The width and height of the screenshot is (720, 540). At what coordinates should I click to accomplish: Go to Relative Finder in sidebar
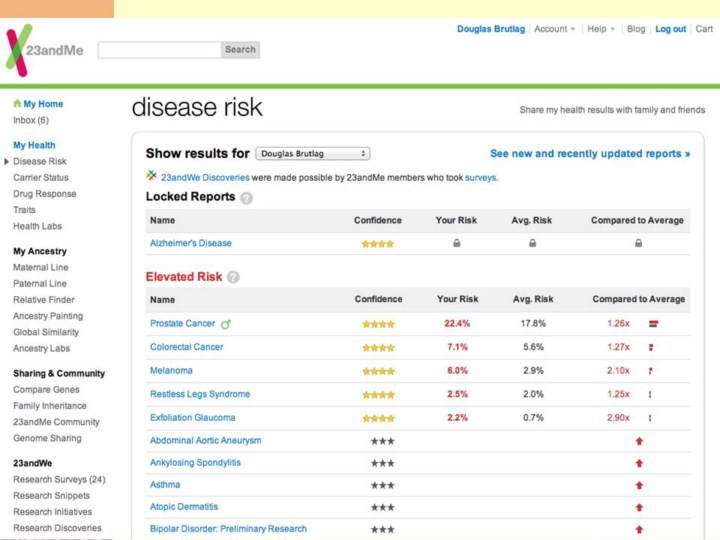(x=44, y=300)
